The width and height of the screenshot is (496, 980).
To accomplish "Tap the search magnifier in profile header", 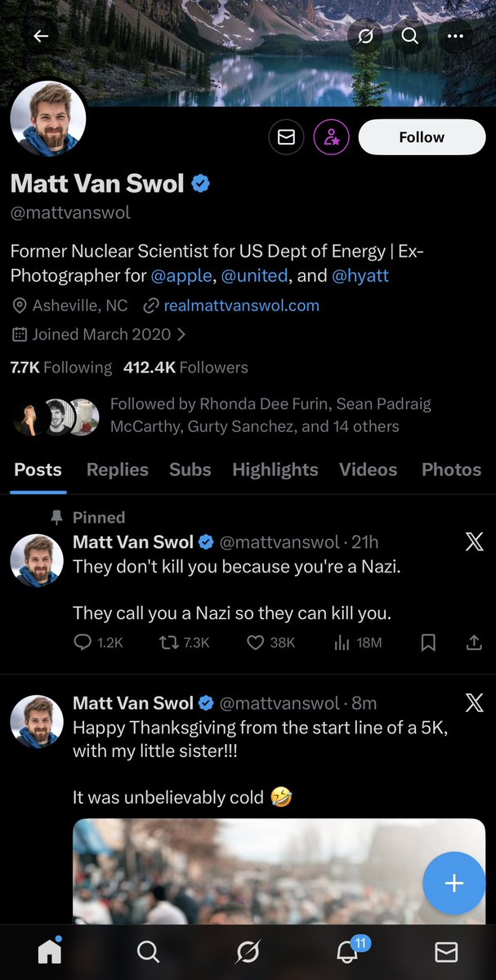I will click(409, 36).
